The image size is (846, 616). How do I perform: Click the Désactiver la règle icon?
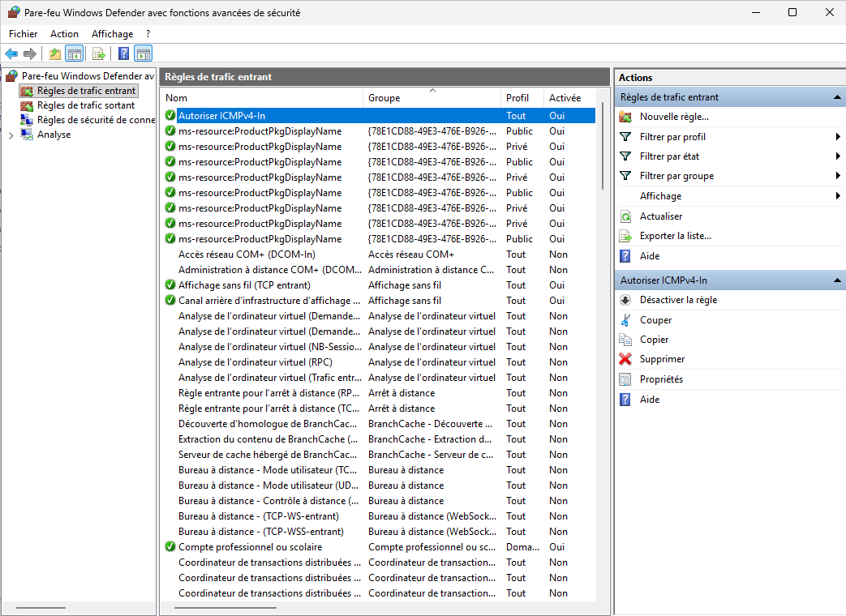(x=625, y=300)
